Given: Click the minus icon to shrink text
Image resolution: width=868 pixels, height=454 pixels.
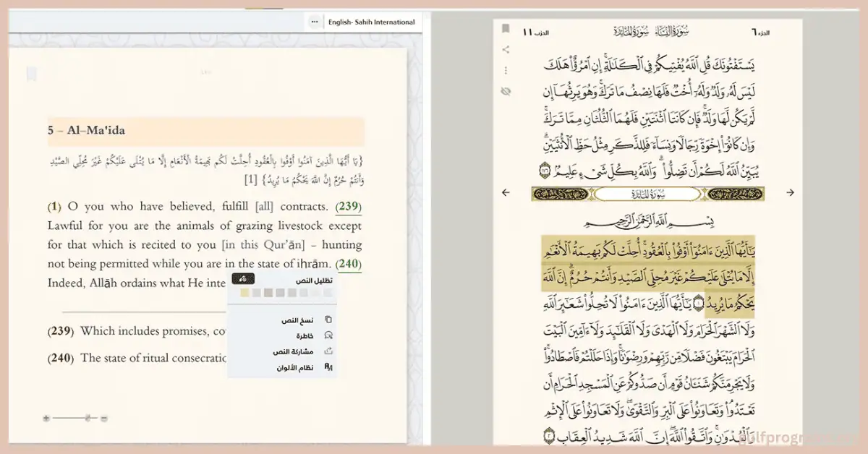Looking at the screenshot, I should point(103,418).
